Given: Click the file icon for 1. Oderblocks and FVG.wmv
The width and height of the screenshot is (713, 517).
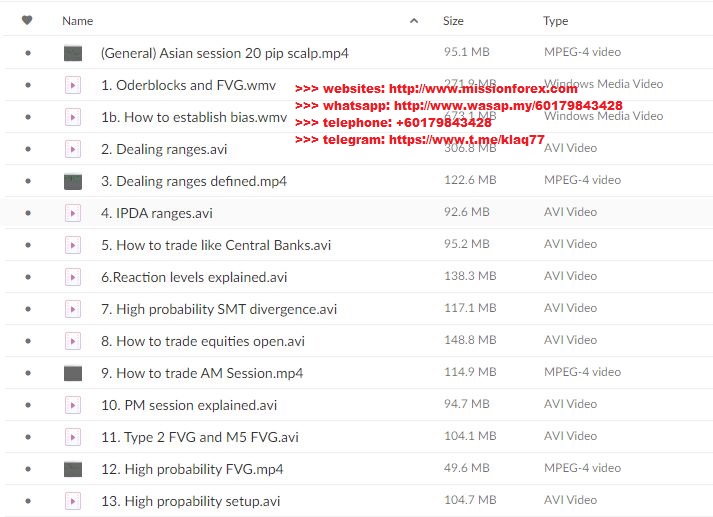Looking at the screenshot, I should tap(73, 85).
